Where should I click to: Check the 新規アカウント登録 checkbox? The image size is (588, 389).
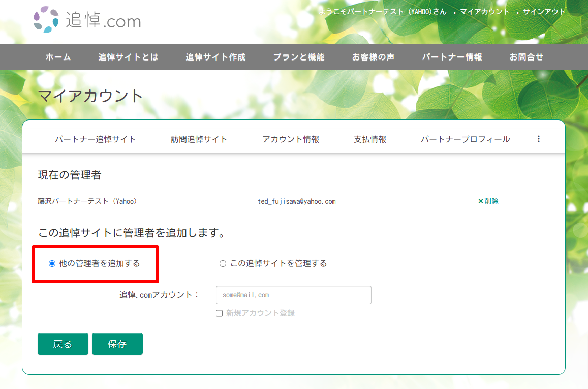[220, 313]
